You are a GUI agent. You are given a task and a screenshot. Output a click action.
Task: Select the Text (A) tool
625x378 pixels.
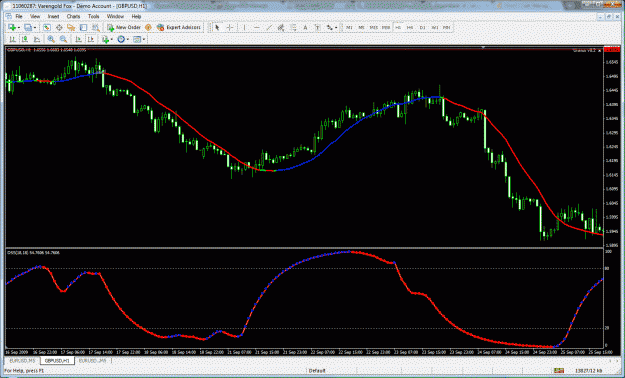tap(305, 28)
